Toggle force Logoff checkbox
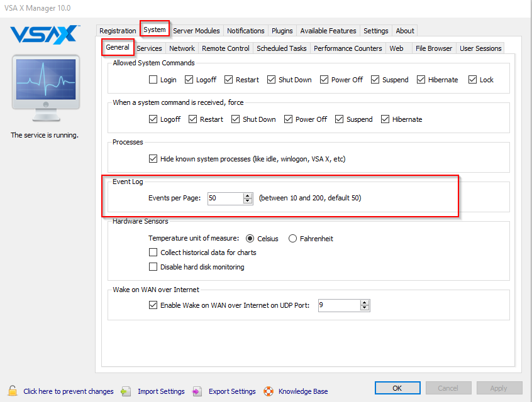This screenshot has width=532, height=402. 153,119
